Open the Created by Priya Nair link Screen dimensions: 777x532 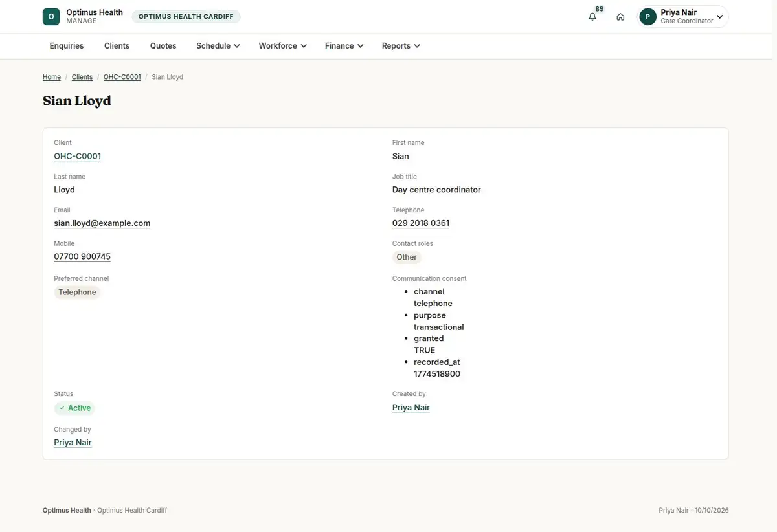(411, 408)
